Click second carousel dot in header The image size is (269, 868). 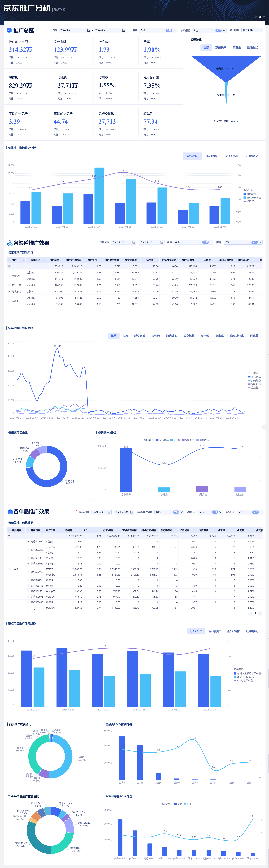260,17
